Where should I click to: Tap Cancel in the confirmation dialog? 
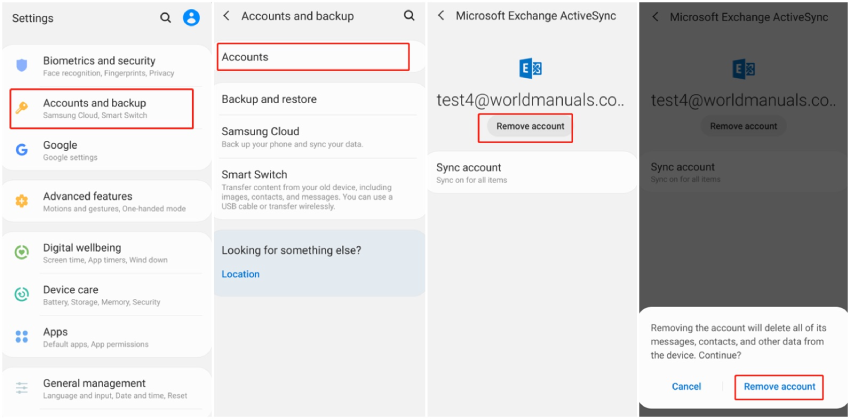point(686,387)
